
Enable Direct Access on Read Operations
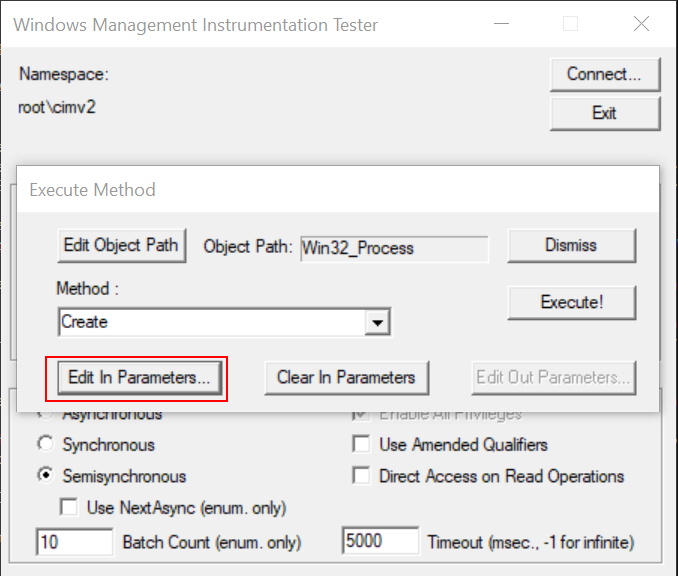click(x=361, y=476)
